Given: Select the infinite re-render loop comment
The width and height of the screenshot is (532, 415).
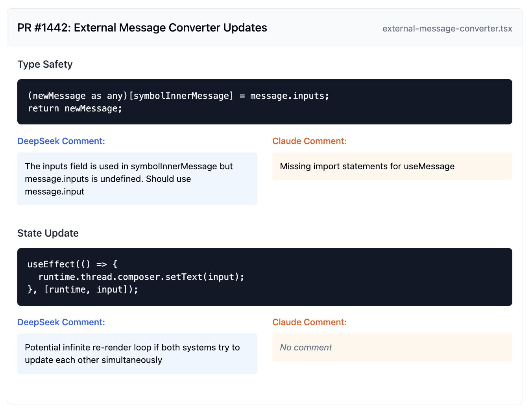Looking at the screenshot, I should click(x=137, y=354).
